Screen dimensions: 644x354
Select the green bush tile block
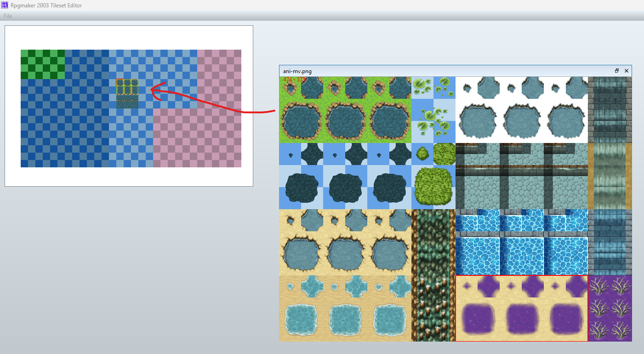coord(433,176)
